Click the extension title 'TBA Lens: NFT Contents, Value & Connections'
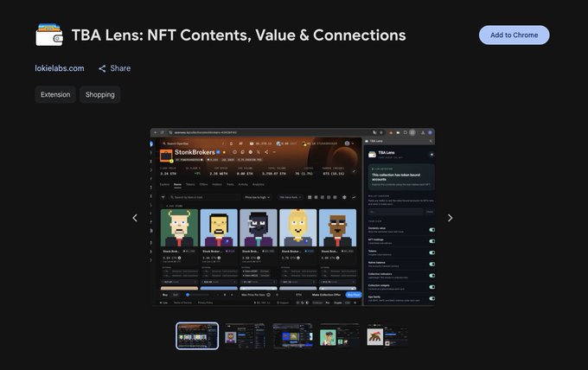The height and width of the screenshot is (370, 588). pyautogui.click(x=239, y=35)
